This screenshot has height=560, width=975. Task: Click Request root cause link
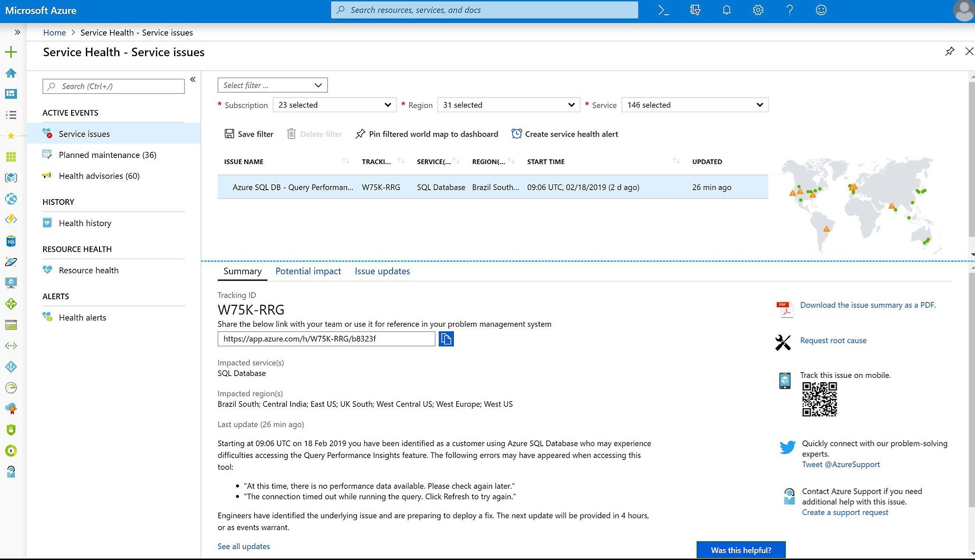pyautogui.click(x=833, y=340)
